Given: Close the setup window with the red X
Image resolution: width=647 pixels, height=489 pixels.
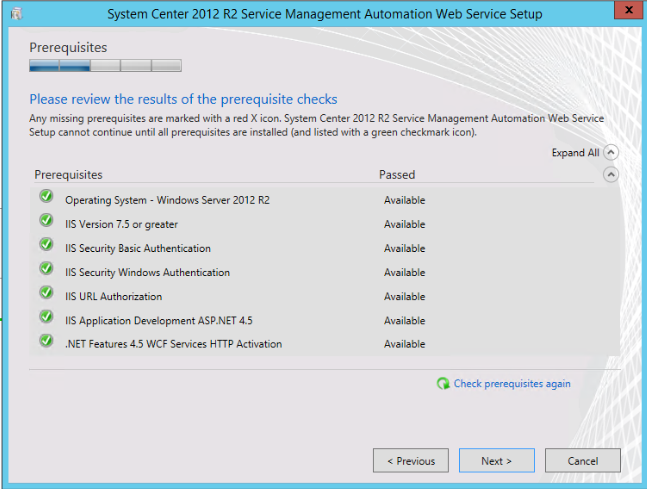Looking at the screenshot, I should [x=624, y=11].
